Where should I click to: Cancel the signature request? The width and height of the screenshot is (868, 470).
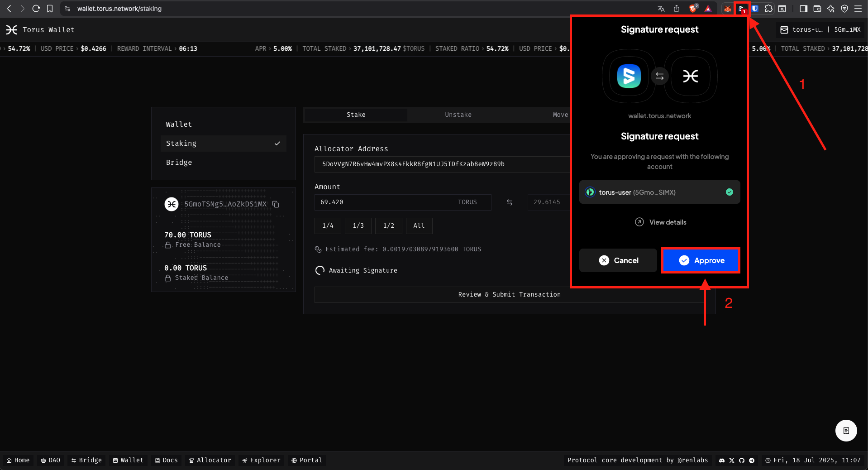(x=618, y=260)
